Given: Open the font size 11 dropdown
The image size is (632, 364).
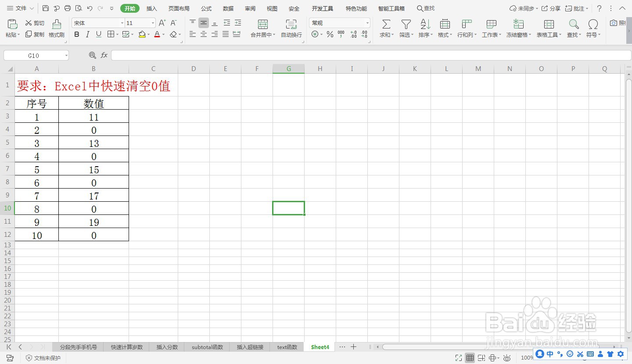Looking at the screenshot, I should click(153, 23).
